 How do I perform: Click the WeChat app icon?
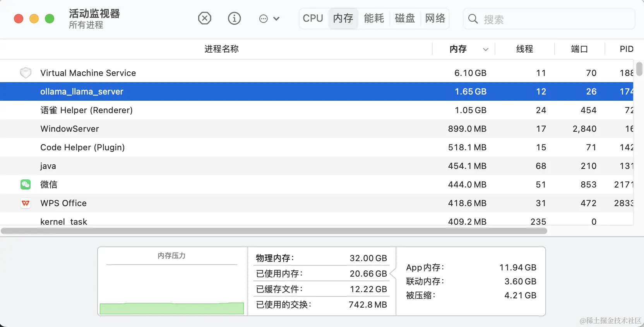[x=26, y=184]
